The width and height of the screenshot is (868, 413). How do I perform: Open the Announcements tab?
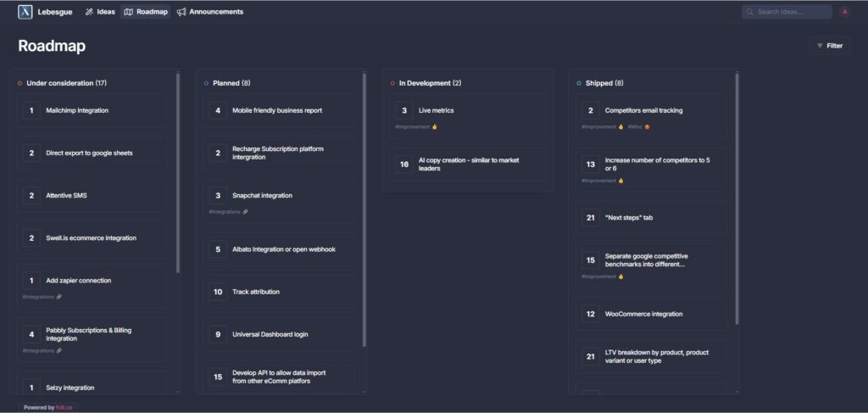pos(210,12)
